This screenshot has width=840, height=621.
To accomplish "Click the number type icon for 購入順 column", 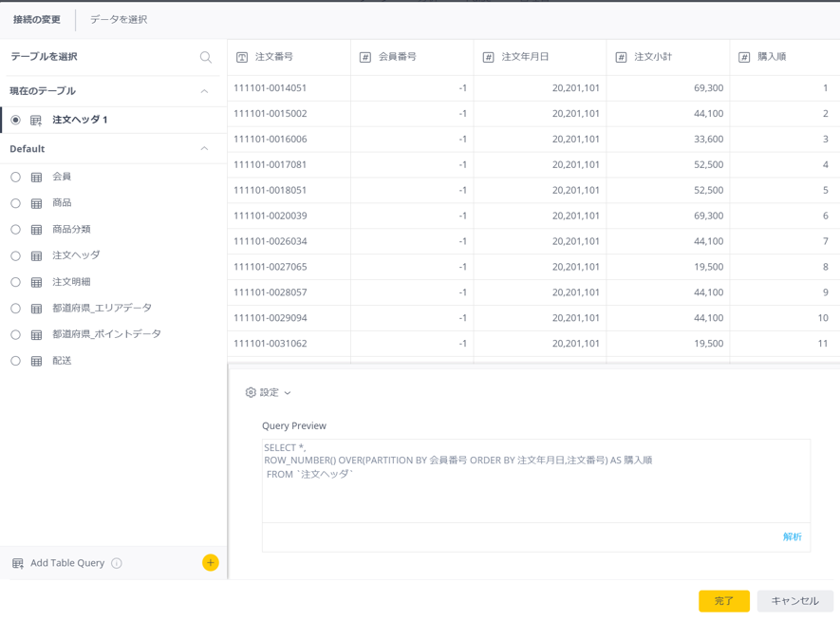I will pos(745,58).
